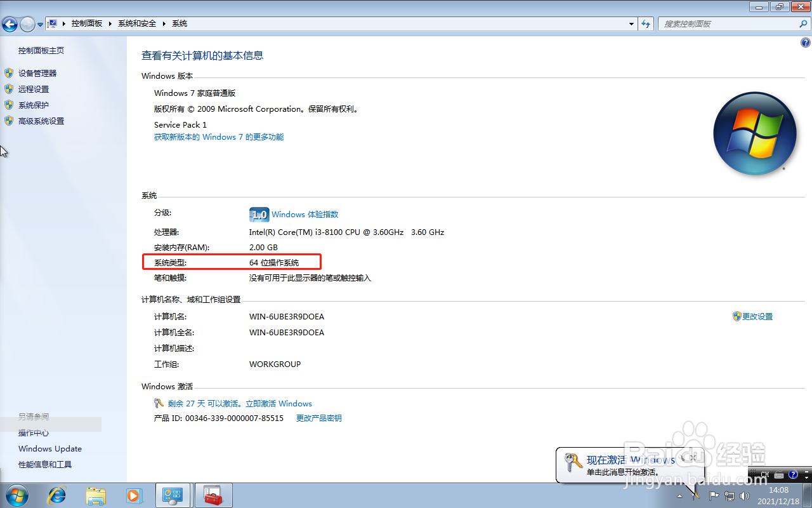Open 系统保护 settings
This screenshot has width=812, height=508.
pos(34,105)
